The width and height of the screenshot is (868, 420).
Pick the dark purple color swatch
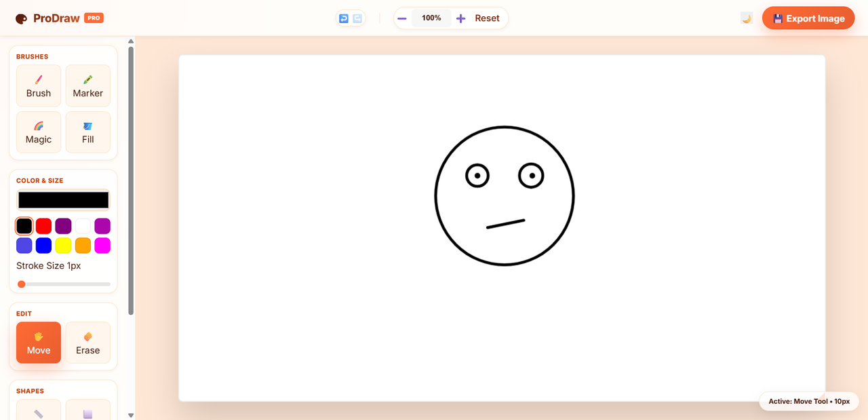pyautogui.click(x=63, y=226)
